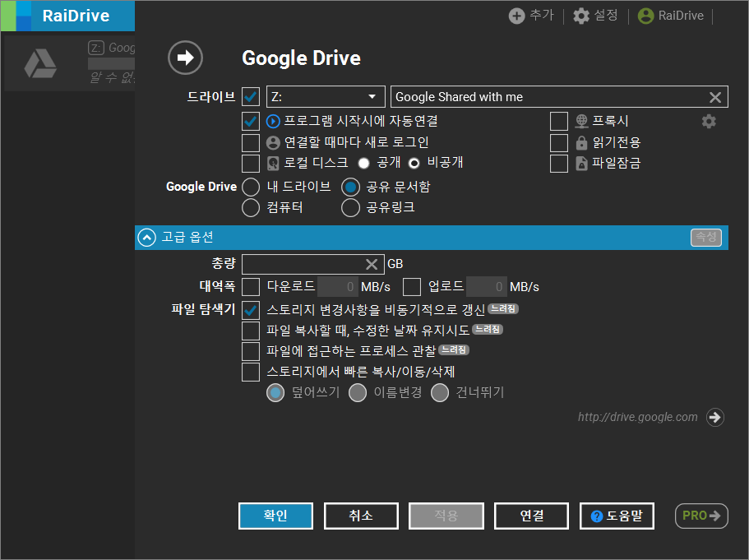Select 공유링크 radio option

click(350, 208)
